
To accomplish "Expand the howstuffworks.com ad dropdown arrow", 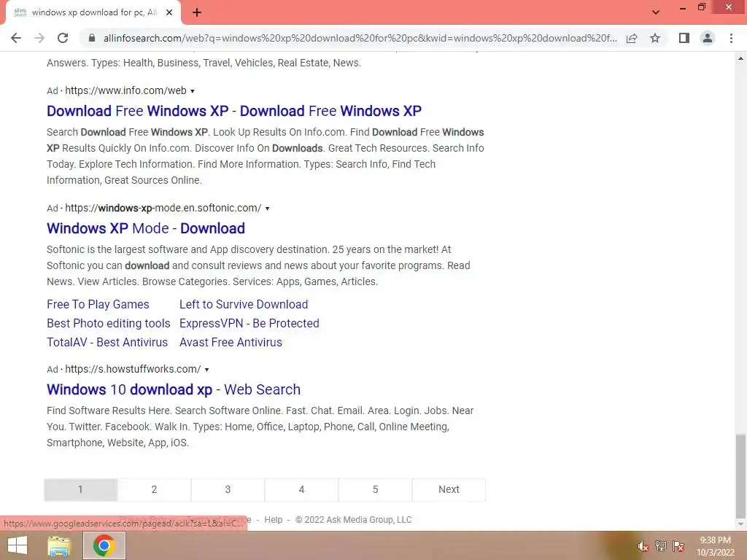I will pyautogui.click(x=206, y=370).
